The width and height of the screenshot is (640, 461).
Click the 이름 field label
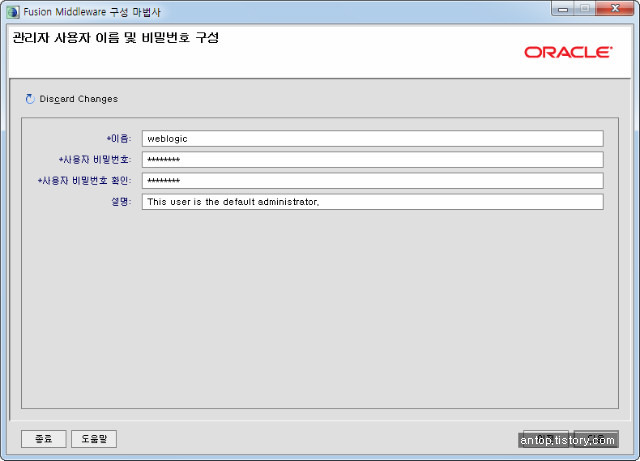[119, 138]
